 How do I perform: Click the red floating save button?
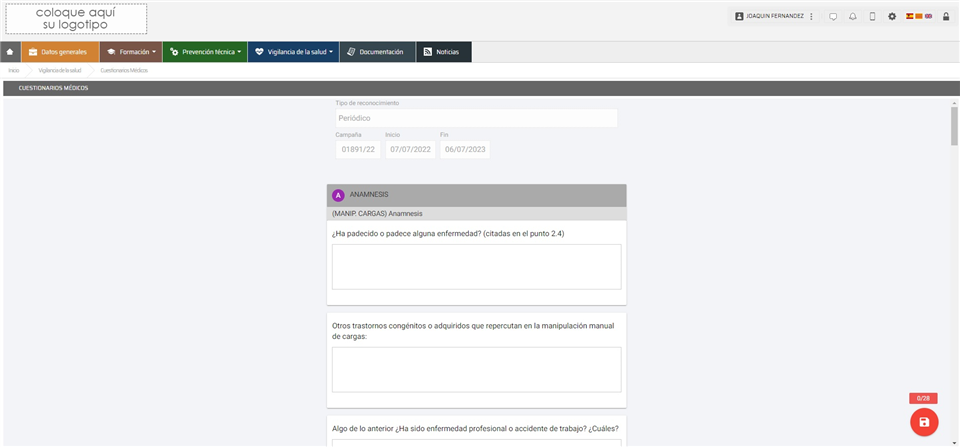923,422
